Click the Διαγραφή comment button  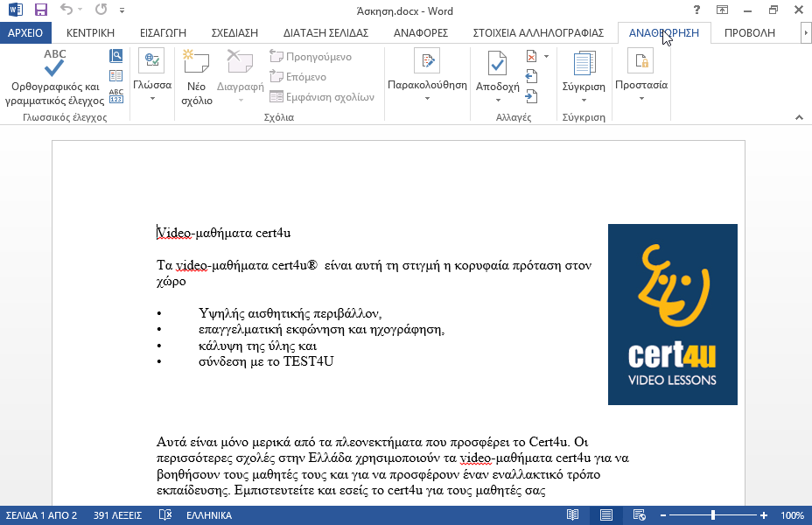point(241,75)
